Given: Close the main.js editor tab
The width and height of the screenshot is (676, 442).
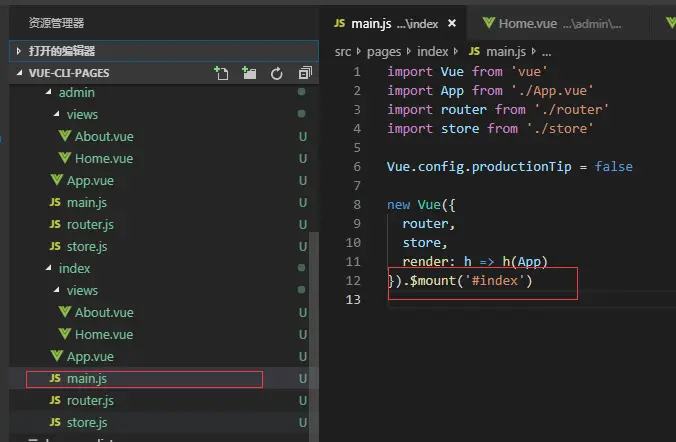Looking at the screenshot, I should click(x=451, y=23).
